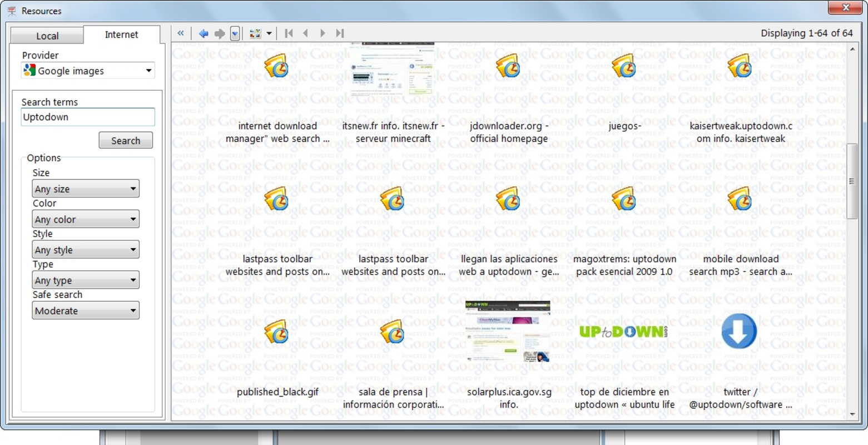Select the juegos- result icon

[x=624, y=66]
